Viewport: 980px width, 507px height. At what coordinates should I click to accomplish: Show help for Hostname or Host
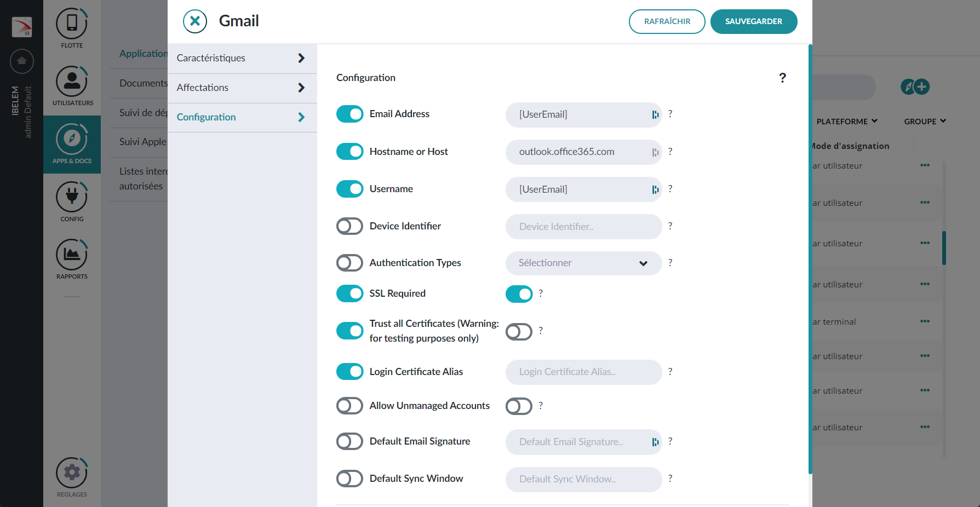click(x=670, y=151)
